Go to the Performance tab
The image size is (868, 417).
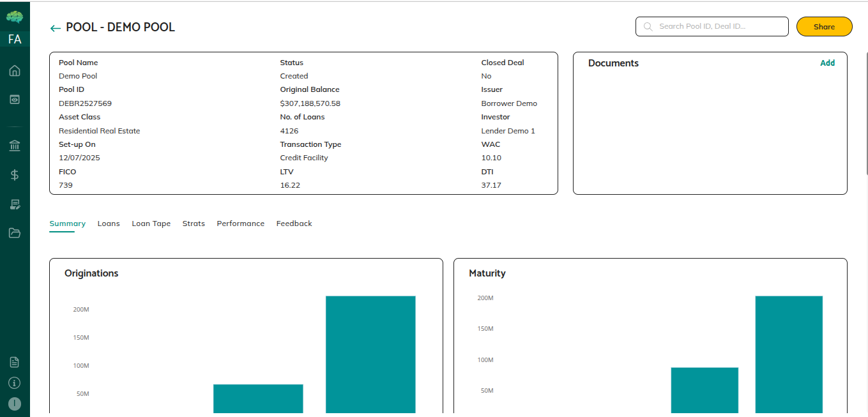pyautogui.click(x=240, y=224)
